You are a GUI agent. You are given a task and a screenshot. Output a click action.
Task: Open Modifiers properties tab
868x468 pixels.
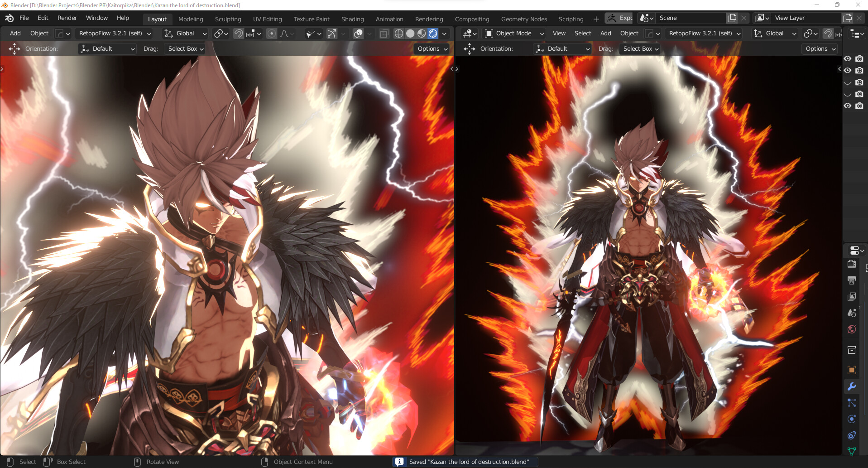point(852,386)
